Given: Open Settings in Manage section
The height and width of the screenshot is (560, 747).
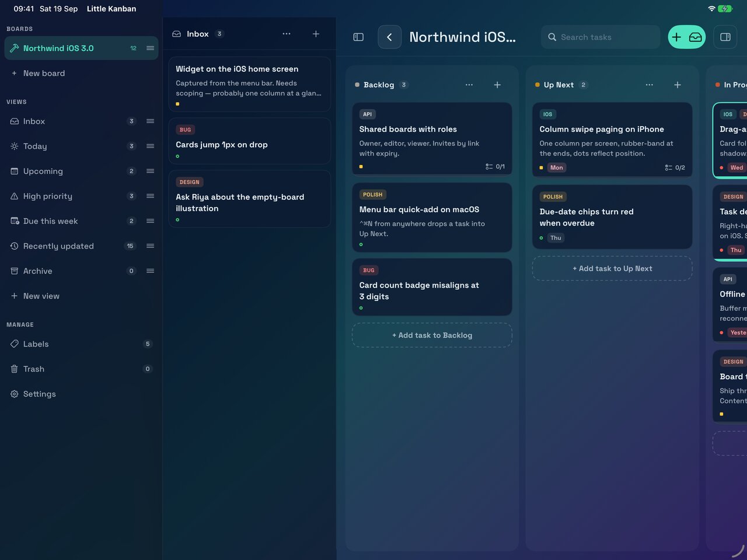Looking at the screenshot, I should 81,394.
